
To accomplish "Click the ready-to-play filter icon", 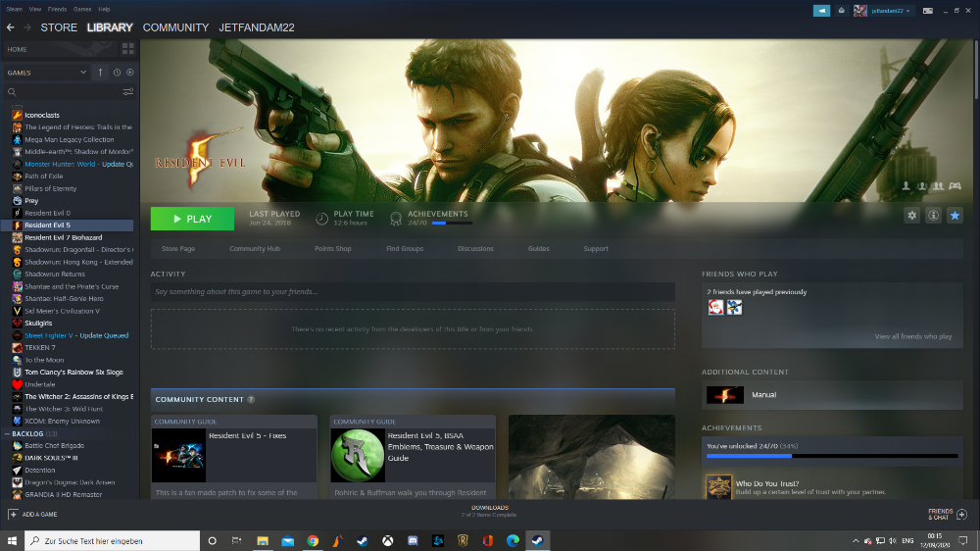I will point(129,73).
